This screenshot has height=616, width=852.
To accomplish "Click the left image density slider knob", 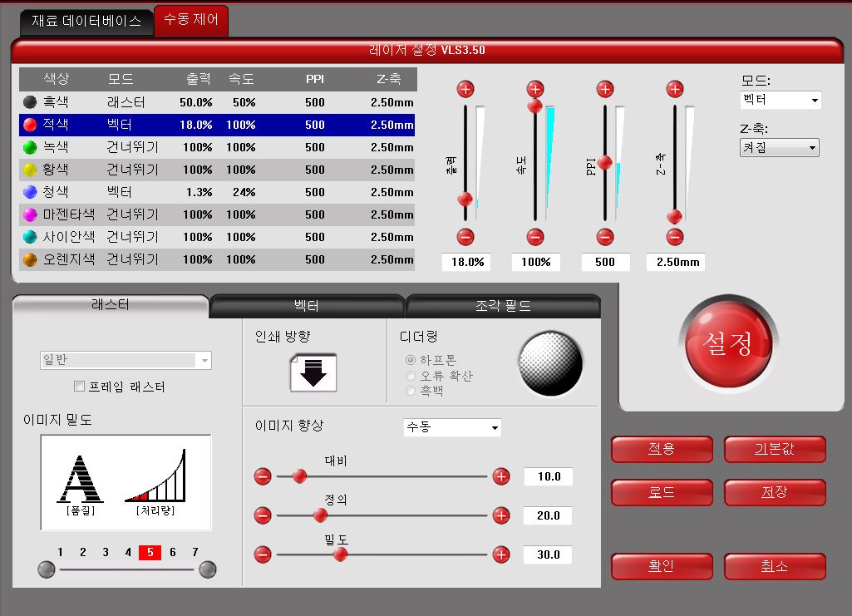I will click(47, 569).
